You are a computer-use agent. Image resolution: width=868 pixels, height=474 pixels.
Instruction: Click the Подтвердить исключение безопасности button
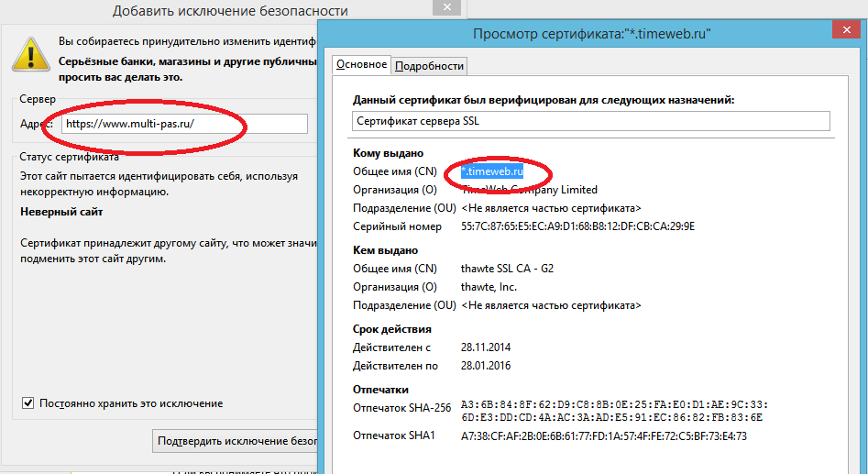pyautogui.click(x=235, y=441)
